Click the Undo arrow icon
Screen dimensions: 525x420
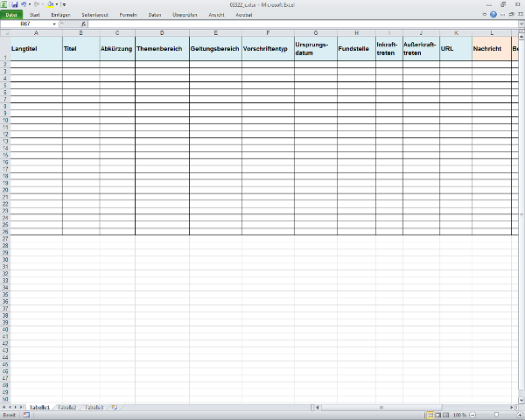24,4
